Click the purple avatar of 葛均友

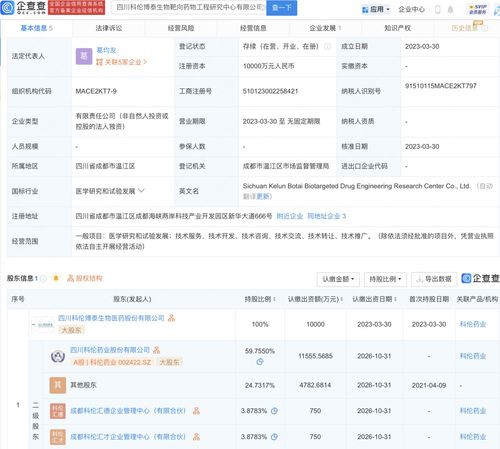[x=84, y=56]
